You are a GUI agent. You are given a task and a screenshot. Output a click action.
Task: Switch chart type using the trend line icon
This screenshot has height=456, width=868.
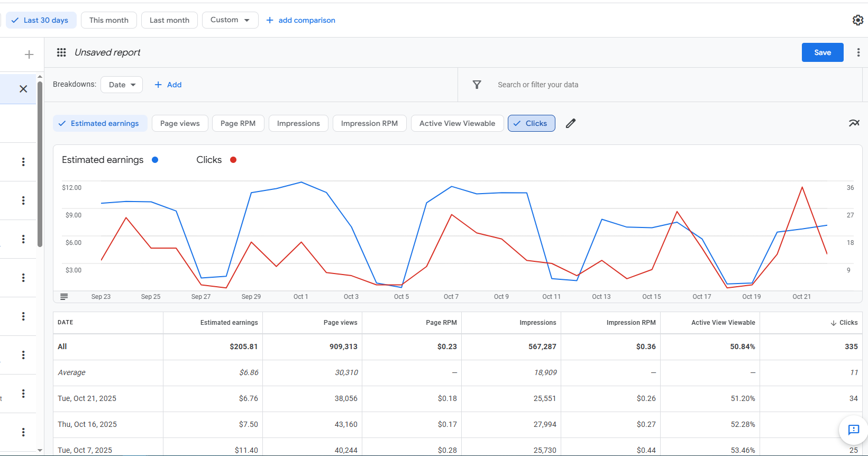pos(854,123)
